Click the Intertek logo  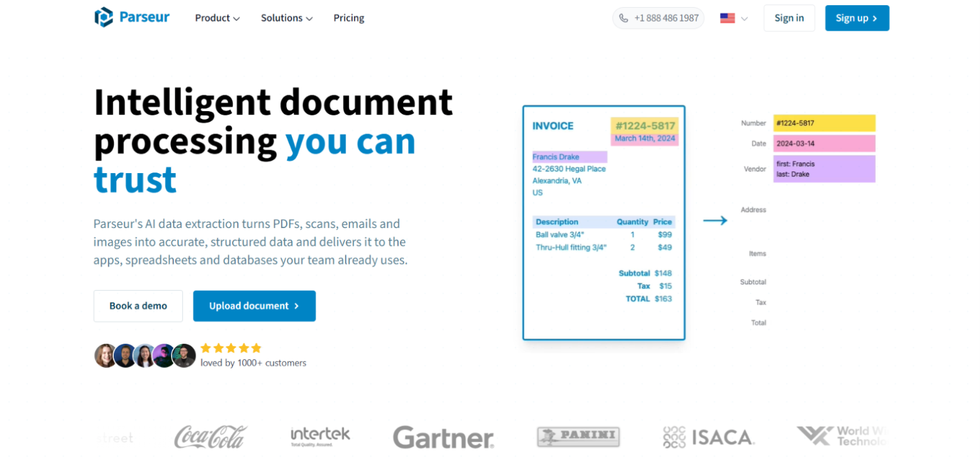[x=320, y=437]
